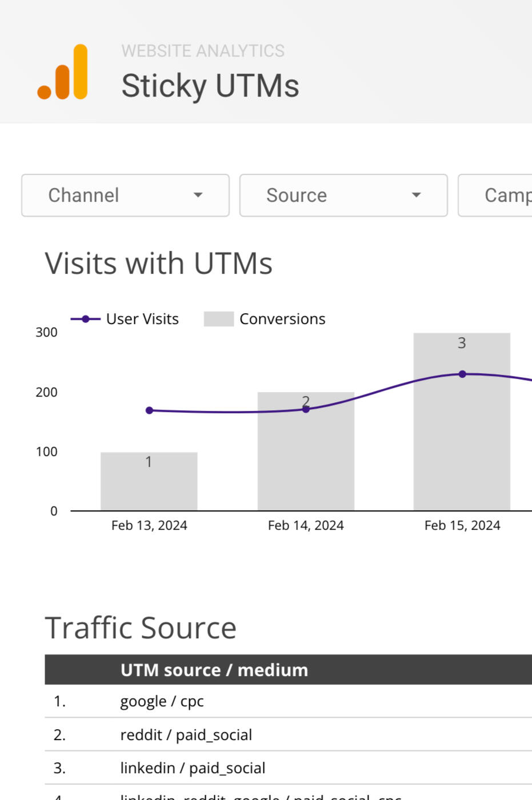Viewport: 532px width, 800px height.
Task: Open the Channel filter dropdown
Action: 125,195
